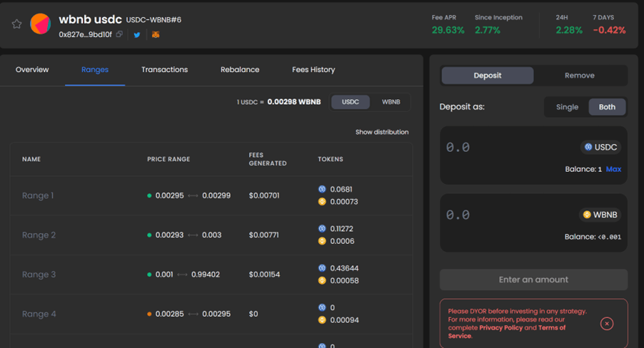
Task: Click WBNB token icon in Range 3 row
Action: [322, 280]
